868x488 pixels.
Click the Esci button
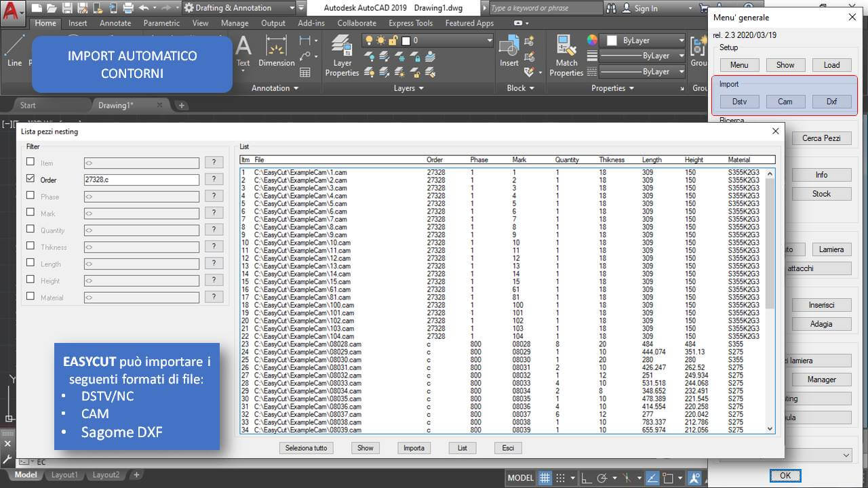pos(508,448)
